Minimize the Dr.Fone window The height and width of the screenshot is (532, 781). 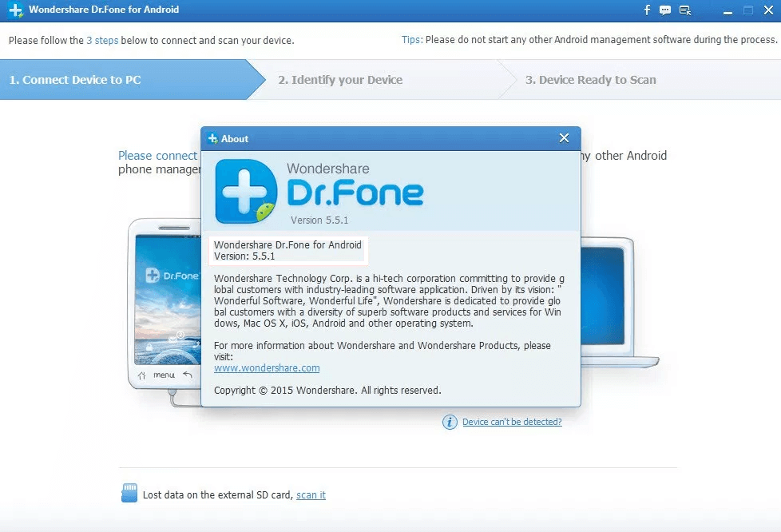(x=727, y=10)
